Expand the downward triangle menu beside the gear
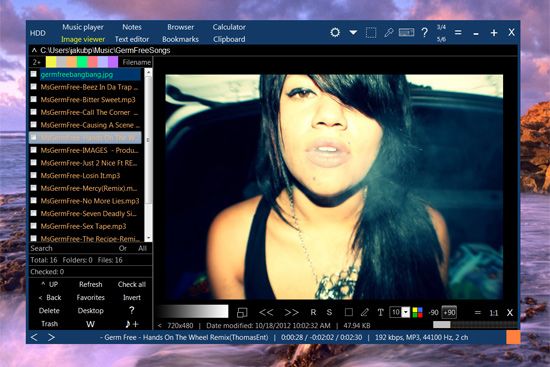The width and height of the screenshot is (550, 367). pos(353,32)
